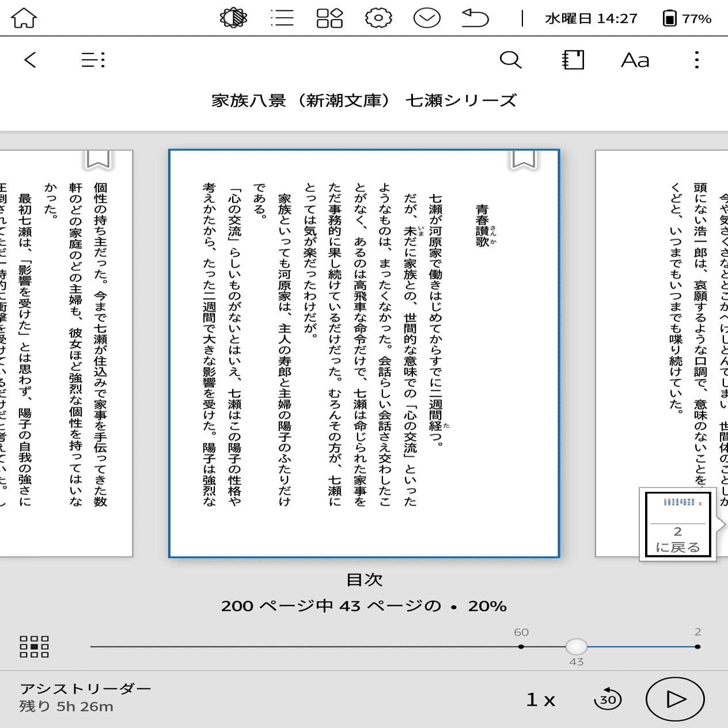Tap the system back arrow icon
Screen dimensions: 728x728
(475, 18)
